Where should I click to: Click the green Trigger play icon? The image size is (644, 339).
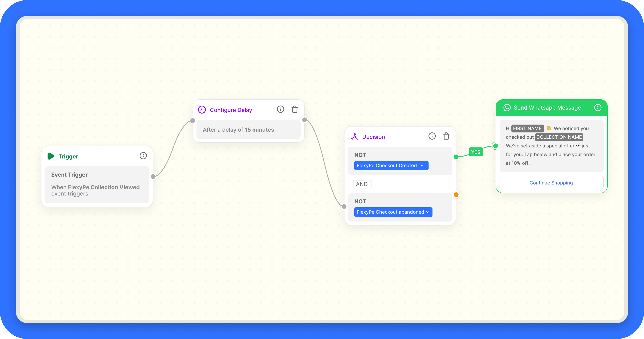click(51, 156)
